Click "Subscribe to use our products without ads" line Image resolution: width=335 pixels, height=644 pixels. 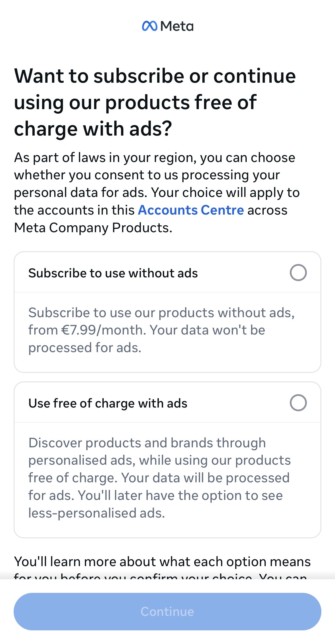click(x=161, y=313)
